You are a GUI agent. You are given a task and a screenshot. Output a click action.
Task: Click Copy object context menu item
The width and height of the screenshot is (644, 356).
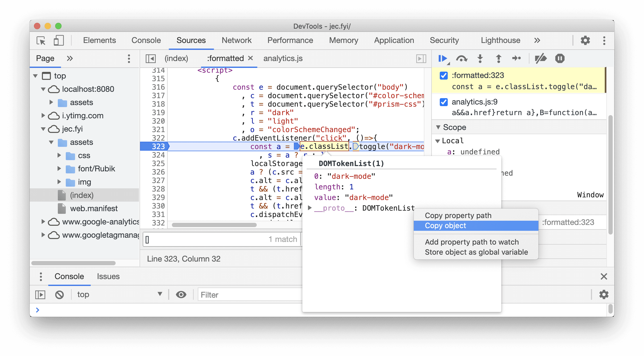pyautogui.click(x=445, y=225)
